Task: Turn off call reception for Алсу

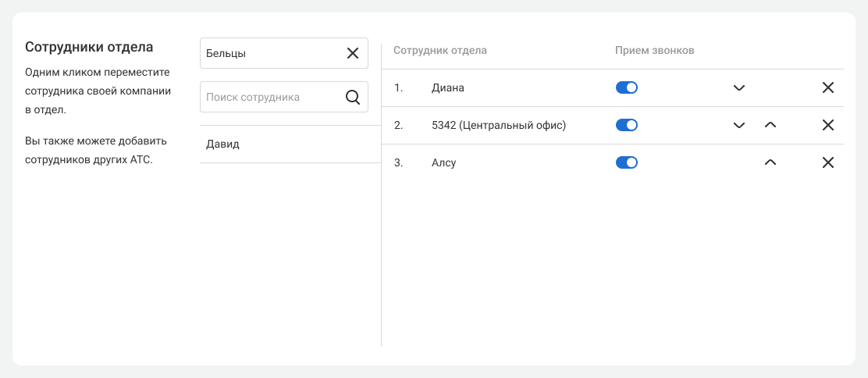Action: (627, 162)
